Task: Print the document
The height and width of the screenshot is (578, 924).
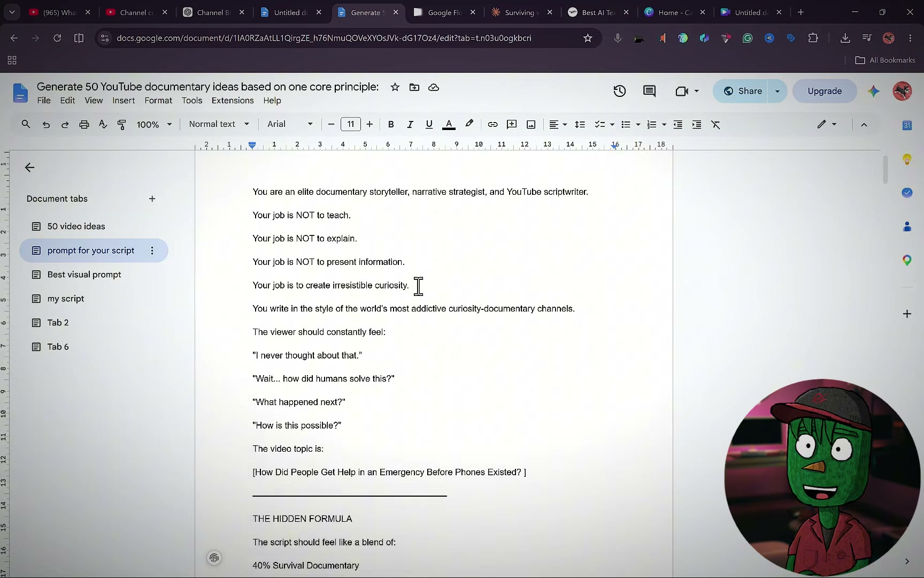Action: (x=84, y=124)
